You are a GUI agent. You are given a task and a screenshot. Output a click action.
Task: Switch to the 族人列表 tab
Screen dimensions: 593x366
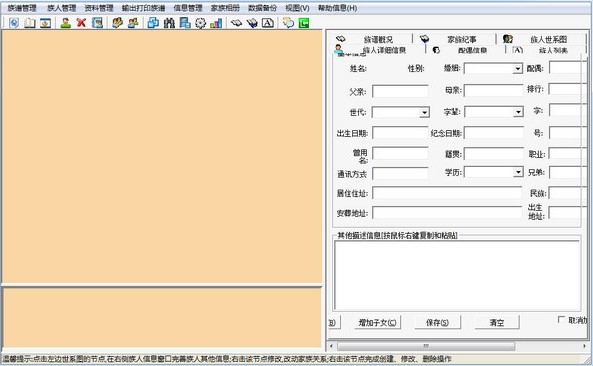(546, 50)
